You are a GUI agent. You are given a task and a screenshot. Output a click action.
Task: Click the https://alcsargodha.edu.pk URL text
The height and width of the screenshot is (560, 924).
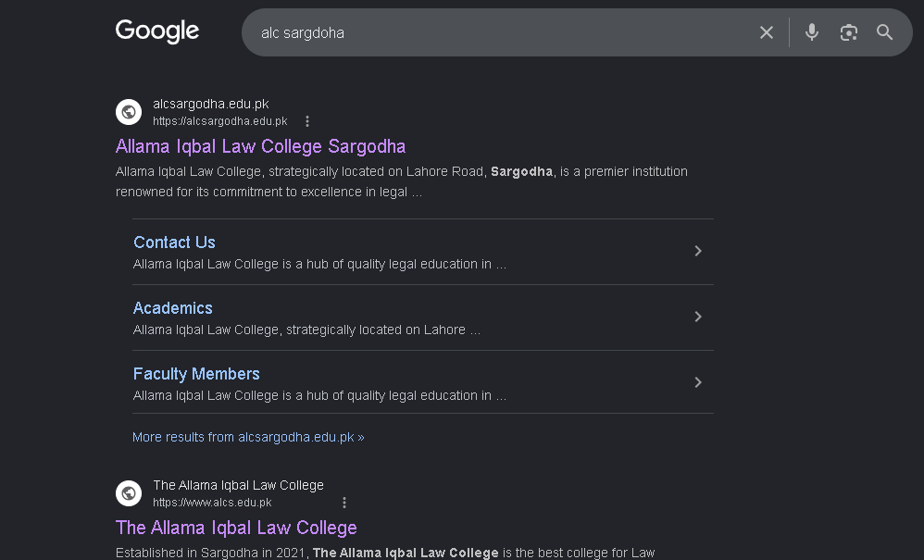[x=219, y=121]
